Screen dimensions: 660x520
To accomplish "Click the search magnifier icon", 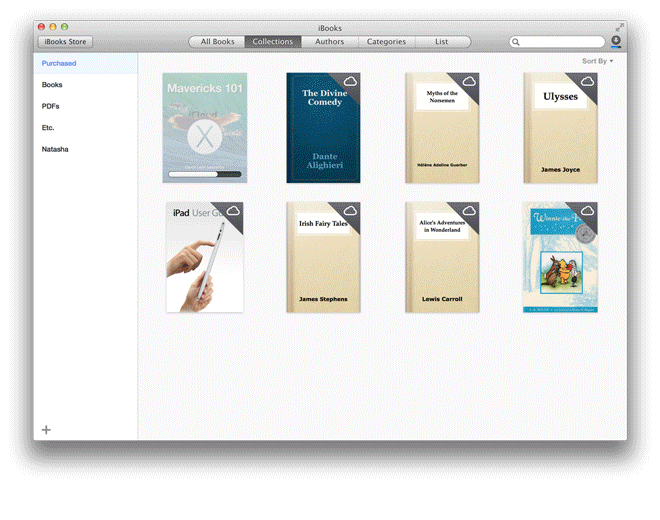I will tap(516, 42).
